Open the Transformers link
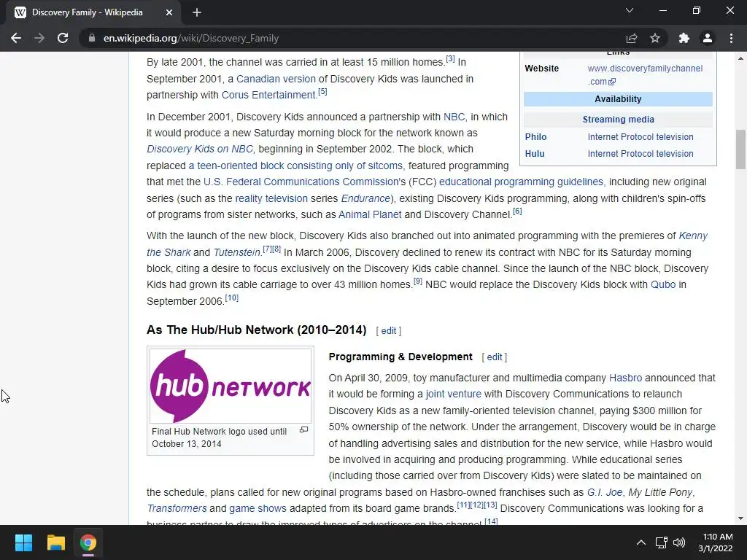The height and width of the screenshot is (560, 747). click(x=177, y=508)
